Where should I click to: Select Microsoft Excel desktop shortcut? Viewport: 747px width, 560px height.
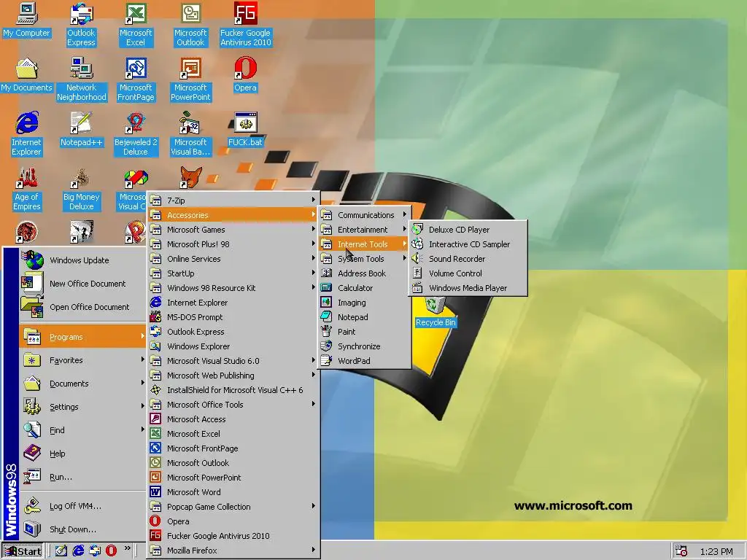point(136,25)
